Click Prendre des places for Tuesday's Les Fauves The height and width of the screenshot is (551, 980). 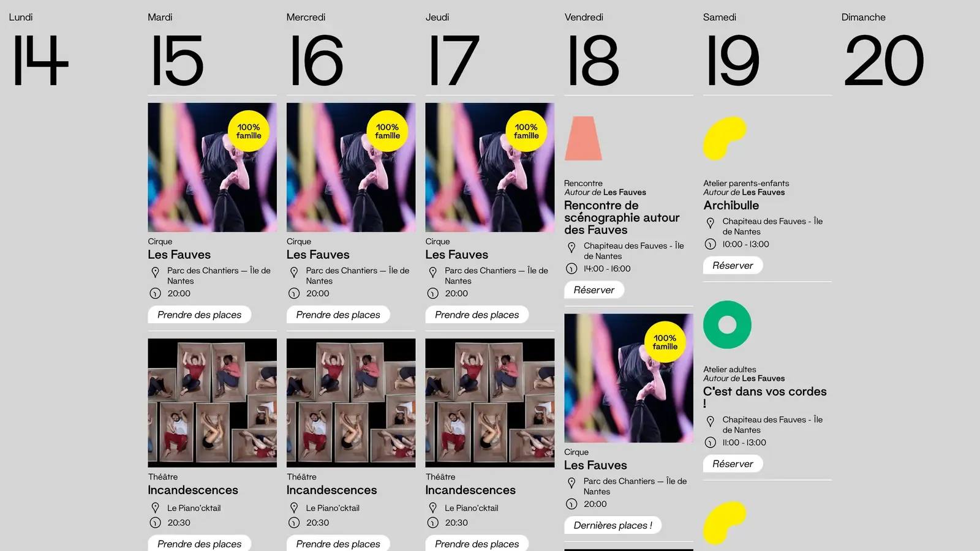[x=199, y=315]
